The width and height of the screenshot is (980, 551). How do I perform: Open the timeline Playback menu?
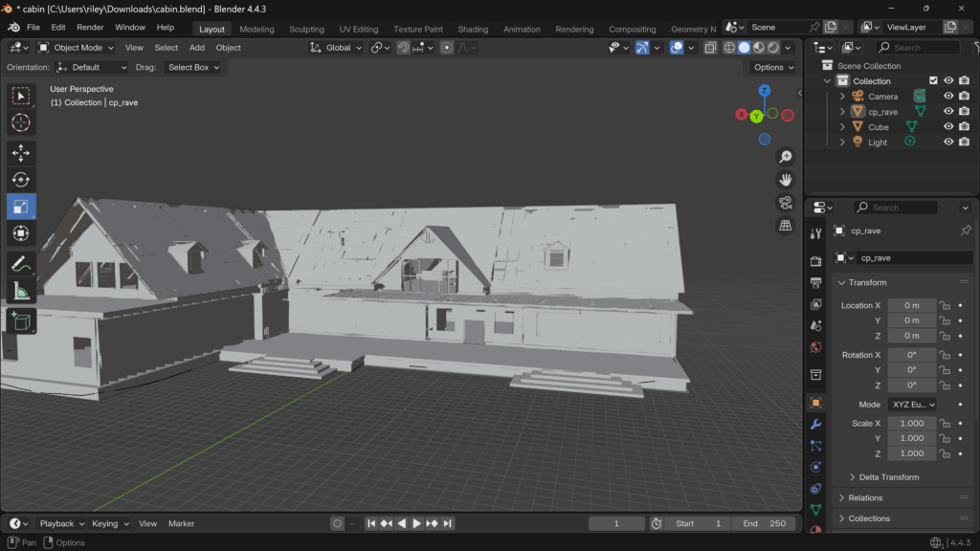61,523
